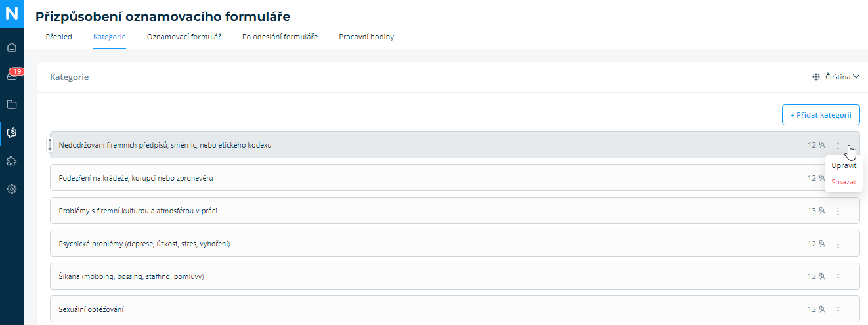Switch to the Oznamovací formulář tab
Screen dimensions: 868x325
coord(184,37)
